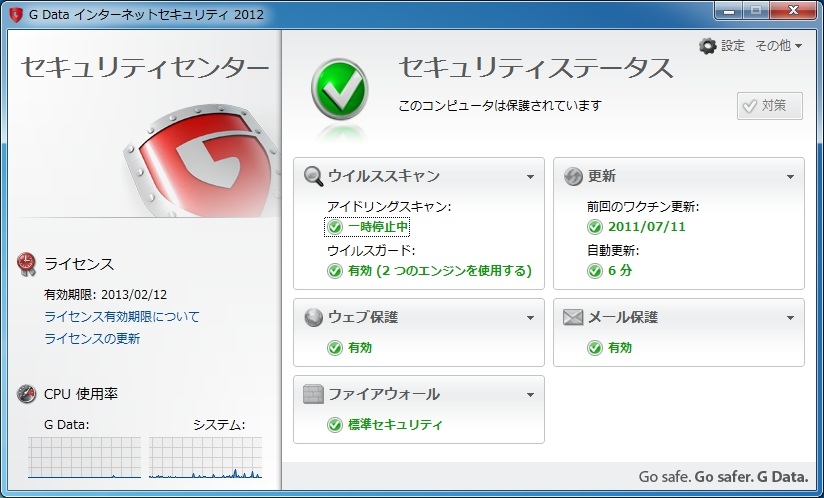The image size is (824, 498).
Task: Expand the メール保護 dropdown arrow
Action: click(790, 318)
